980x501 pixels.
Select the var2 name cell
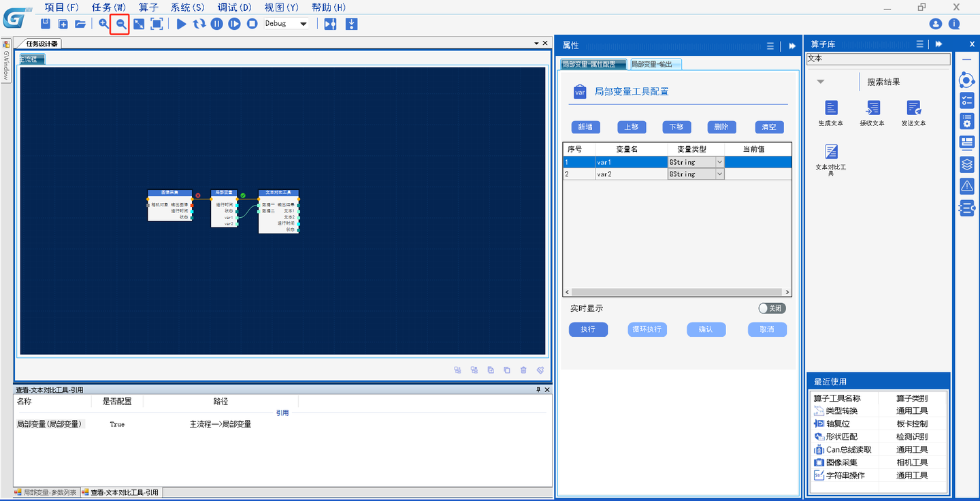631,174
